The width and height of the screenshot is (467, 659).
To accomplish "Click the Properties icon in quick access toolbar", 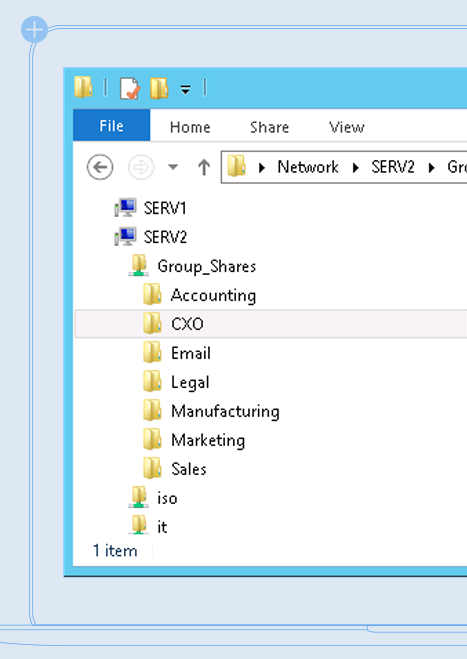I will [129, 88].
